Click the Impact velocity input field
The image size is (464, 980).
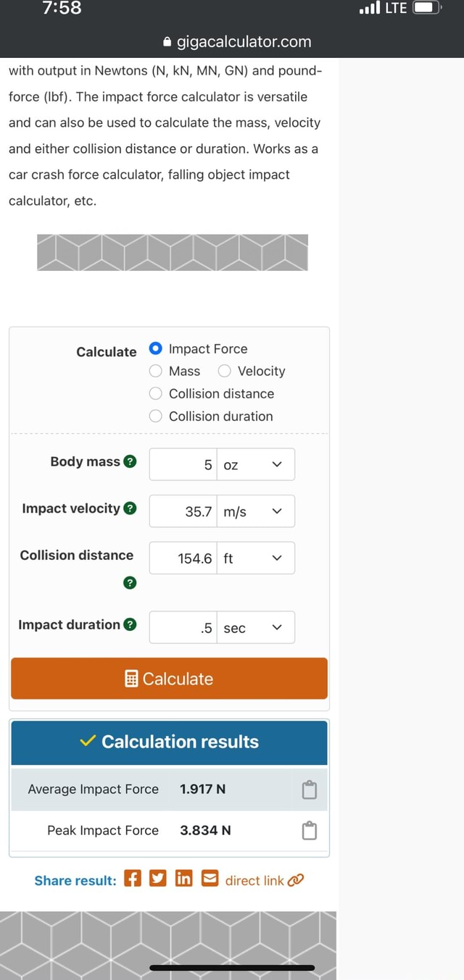pos(183,511)
